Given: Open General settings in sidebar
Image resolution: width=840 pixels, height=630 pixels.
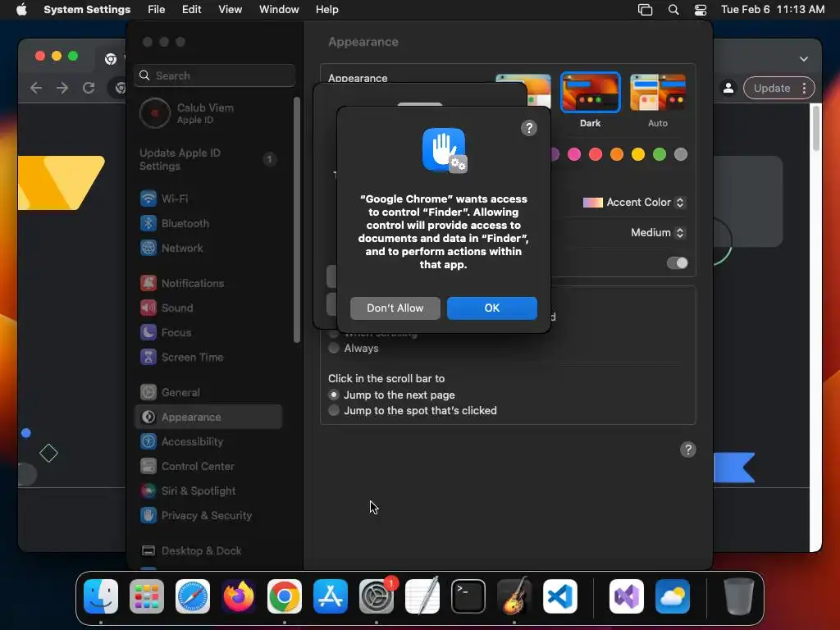Looking at the screenshot, I should (209, 393).
